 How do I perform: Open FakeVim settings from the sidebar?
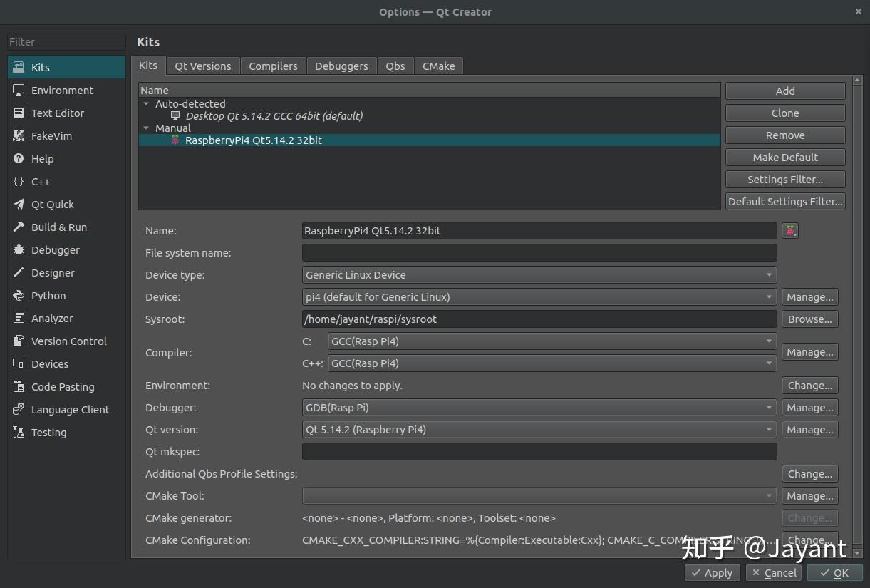tap(53, 135)
